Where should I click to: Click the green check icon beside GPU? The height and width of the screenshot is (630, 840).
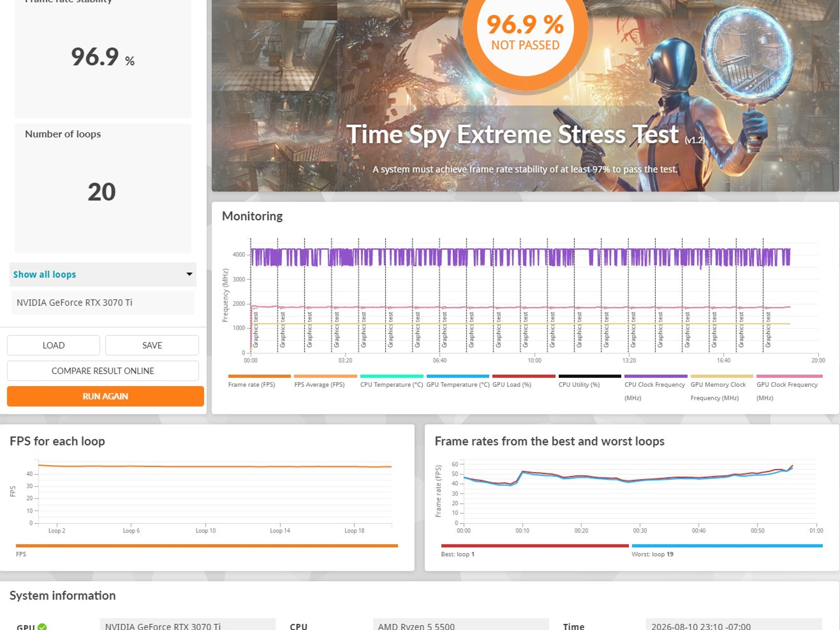[x=42, y=627]
